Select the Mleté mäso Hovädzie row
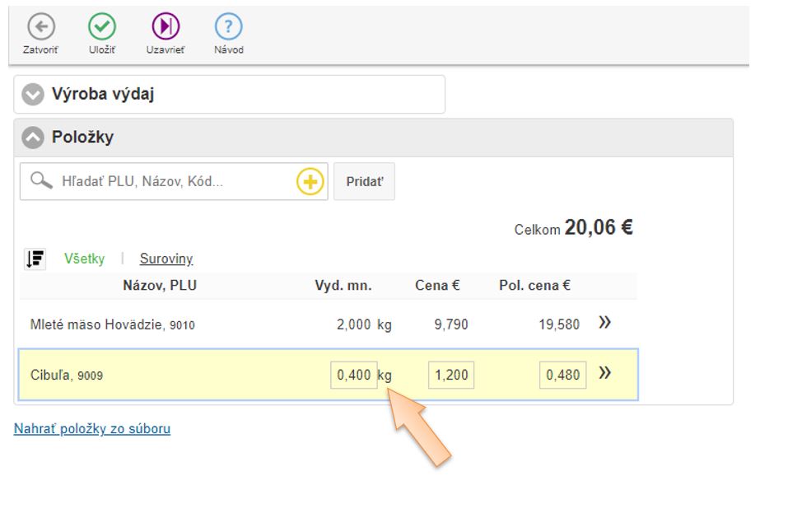The image size is (788, 532). coord(112,324)
